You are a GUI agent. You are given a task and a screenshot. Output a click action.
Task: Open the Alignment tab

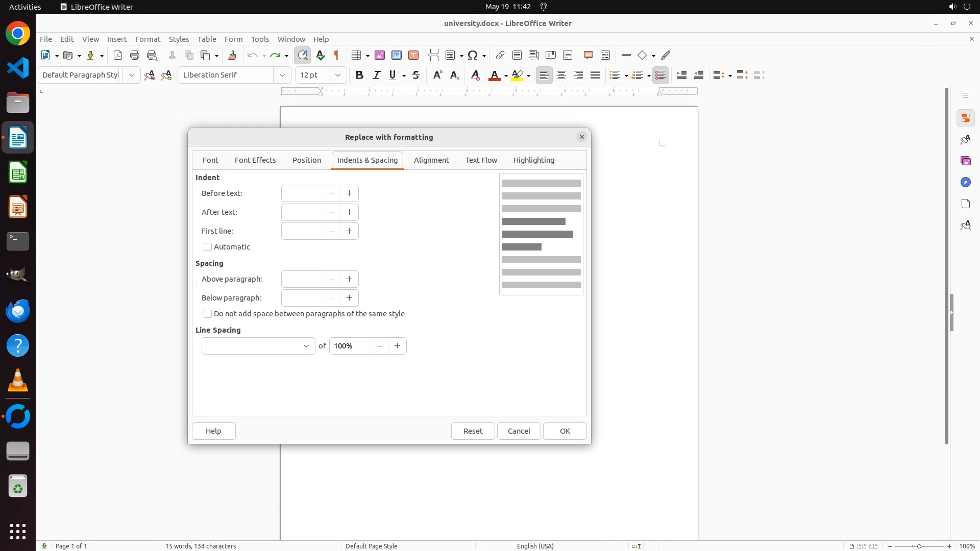(x=431, y=160)
